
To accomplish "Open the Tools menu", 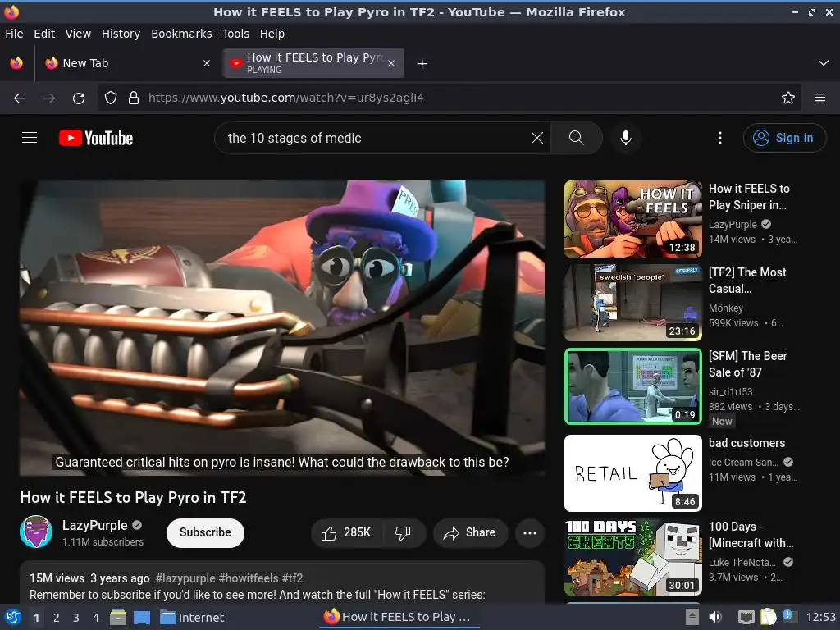I will coord(235,34).
